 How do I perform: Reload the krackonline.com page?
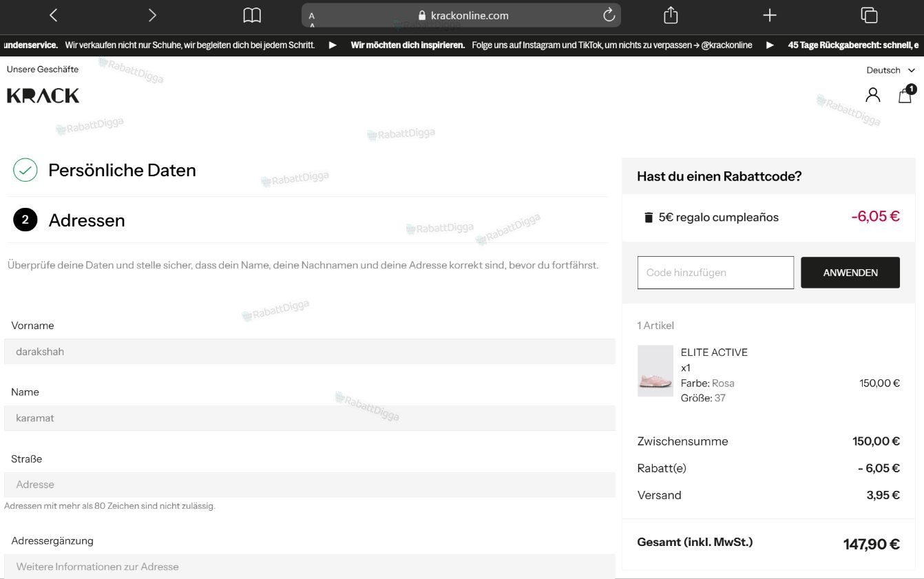(x=609, y=15)
